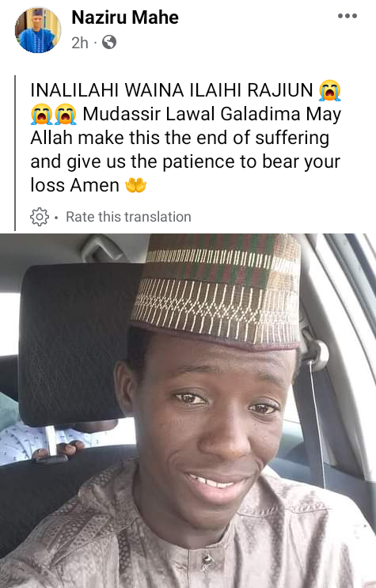Click the globe public privacy icon
Viewport: 376px width, 588px height.
coord(109,43)
